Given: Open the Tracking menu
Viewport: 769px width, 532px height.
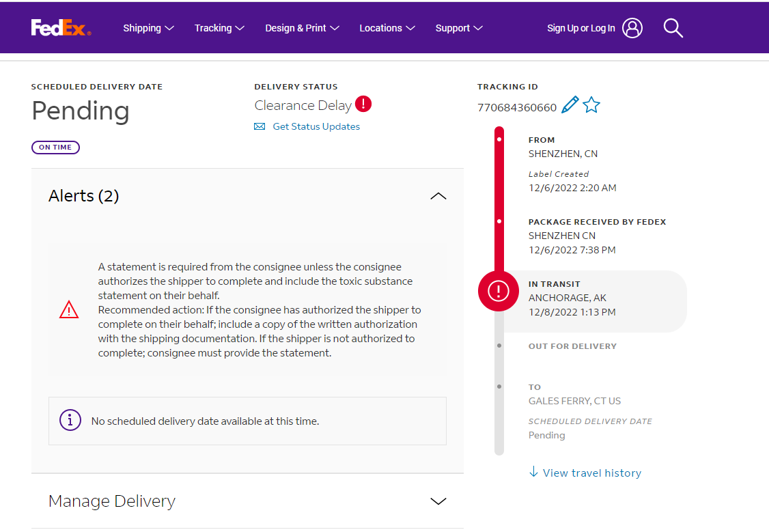Looking at the screenshot, I should tap(219, 28).
